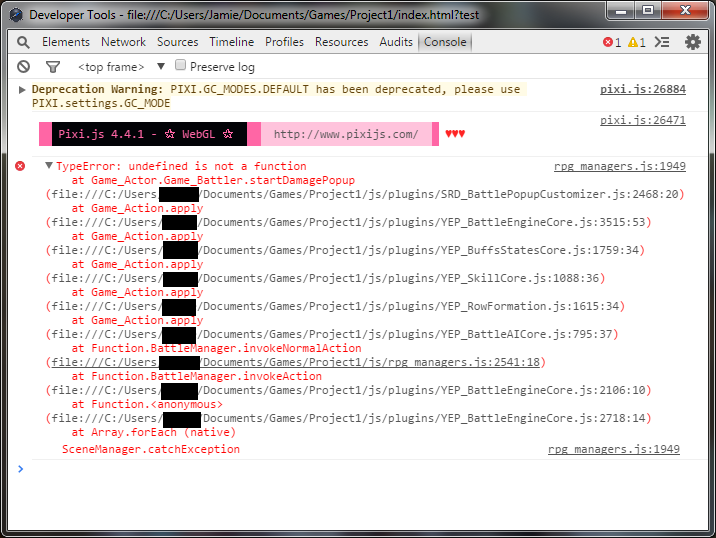Switch to the Network tab
The width and height of the screenshot is (716, 538).
click(x=123, y=42)
